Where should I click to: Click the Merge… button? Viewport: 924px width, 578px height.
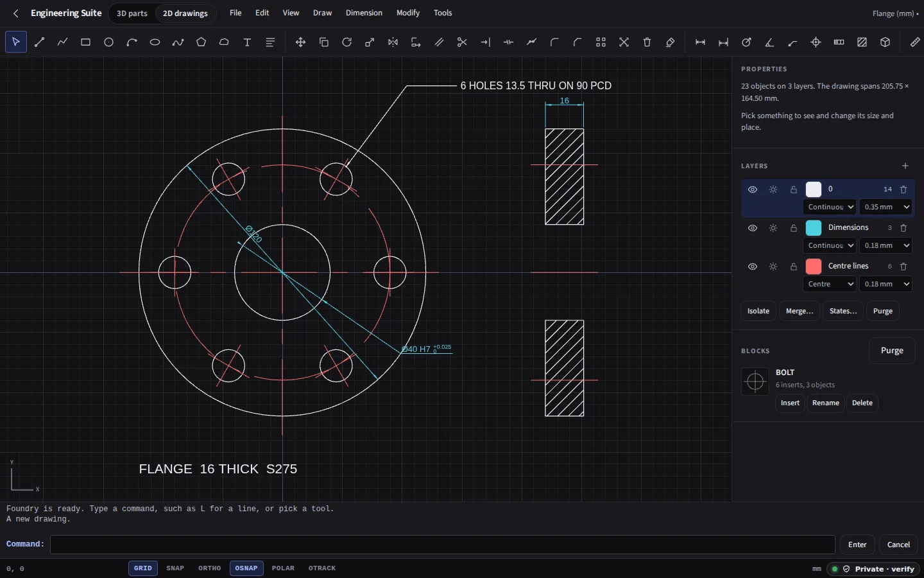pyautogui.click(x=800, y=311)
